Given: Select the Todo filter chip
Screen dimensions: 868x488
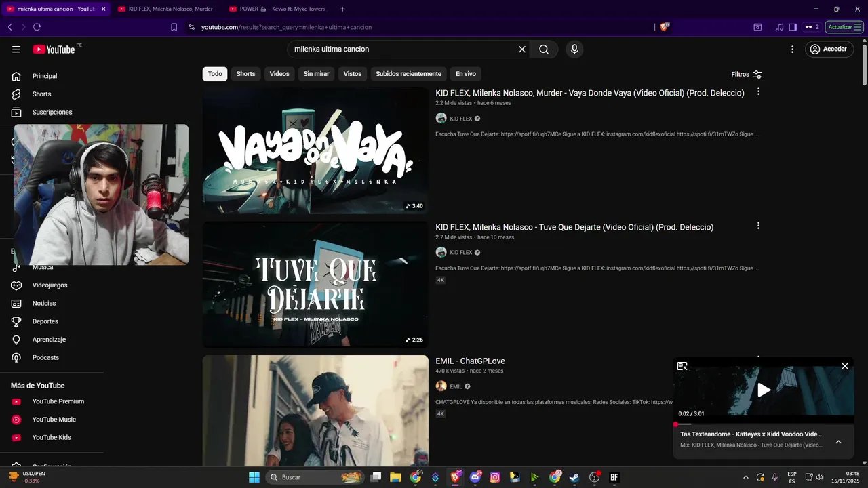Looking at the screenshot, I should point(215,74).
